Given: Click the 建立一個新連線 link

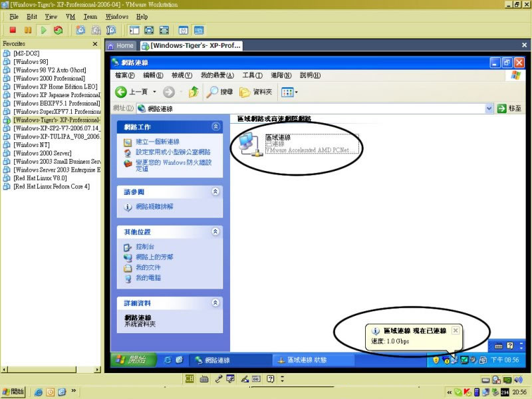Looking at the screenshot, I should click(158, 142).
